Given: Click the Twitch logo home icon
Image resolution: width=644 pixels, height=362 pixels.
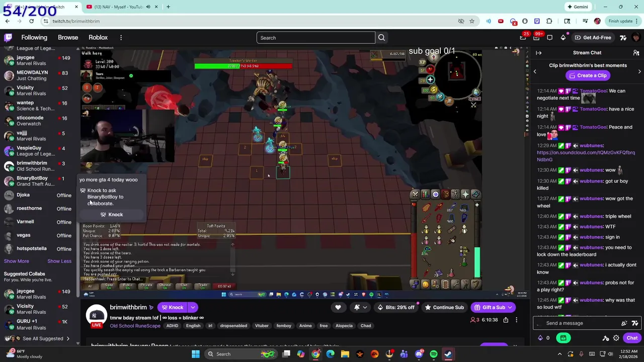Looking at the screenshot, I should [8, 37].
